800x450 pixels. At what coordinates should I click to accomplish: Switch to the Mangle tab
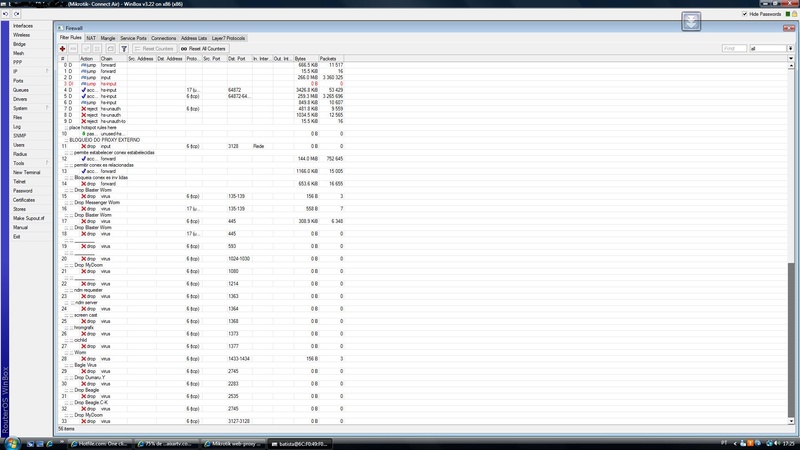[x=108, y=38]
